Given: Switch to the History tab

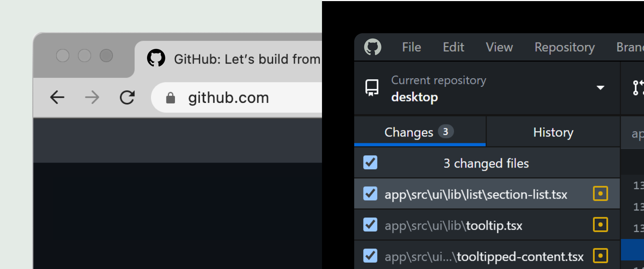Looking at the screenshot, I should [x=553, y=132].
